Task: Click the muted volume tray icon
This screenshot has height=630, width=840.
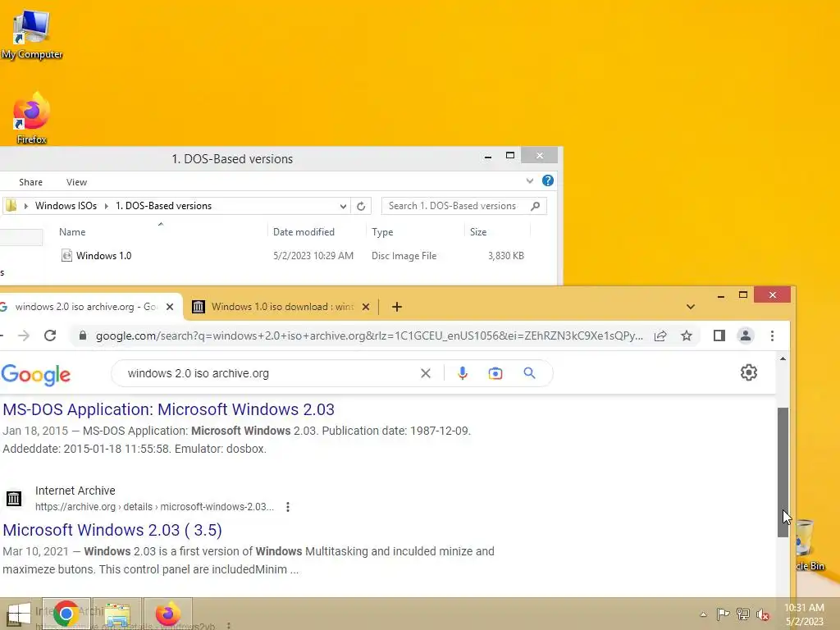Action: click(762, 614)
